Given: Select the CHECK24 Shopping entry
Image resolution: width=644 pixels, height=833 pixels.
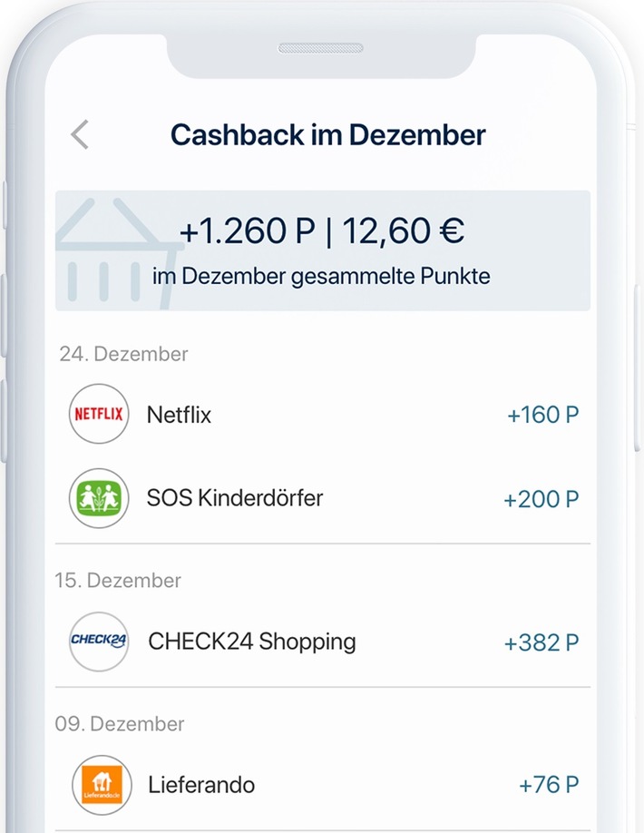Looking at the screenshot, I should pyautogui.click(x=252, y=642).
